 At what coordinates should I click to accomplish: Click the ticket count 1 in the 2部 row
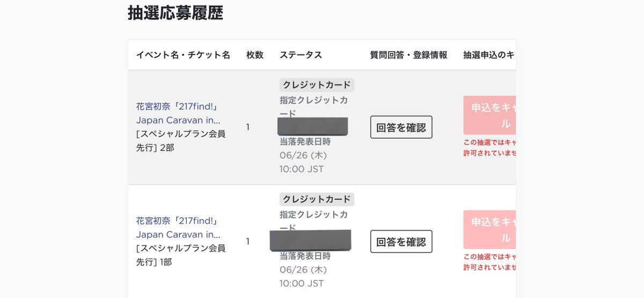pos(248,127)
